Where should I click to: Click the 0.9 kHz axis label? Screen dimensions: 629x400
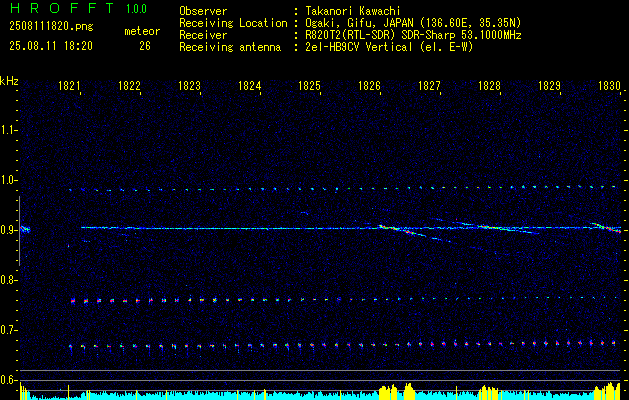pyautogui.click(x=8, y=230)
